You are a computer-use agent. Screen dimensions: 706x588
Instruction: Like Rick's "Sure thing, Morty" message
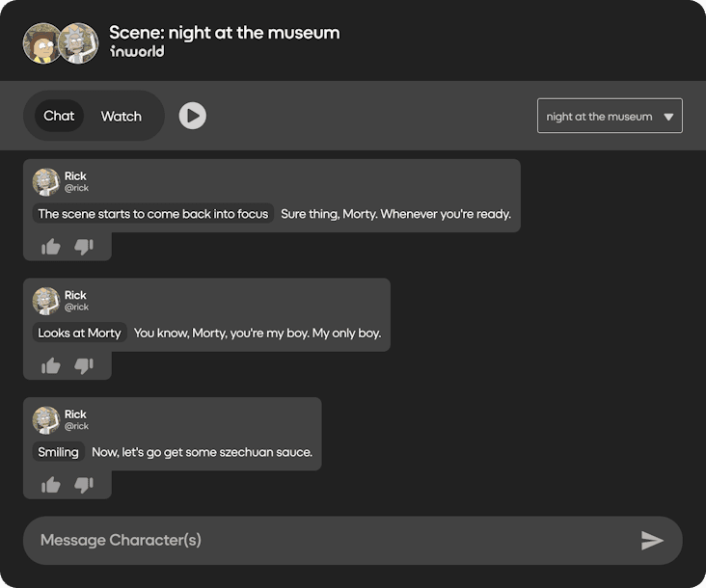51,247
